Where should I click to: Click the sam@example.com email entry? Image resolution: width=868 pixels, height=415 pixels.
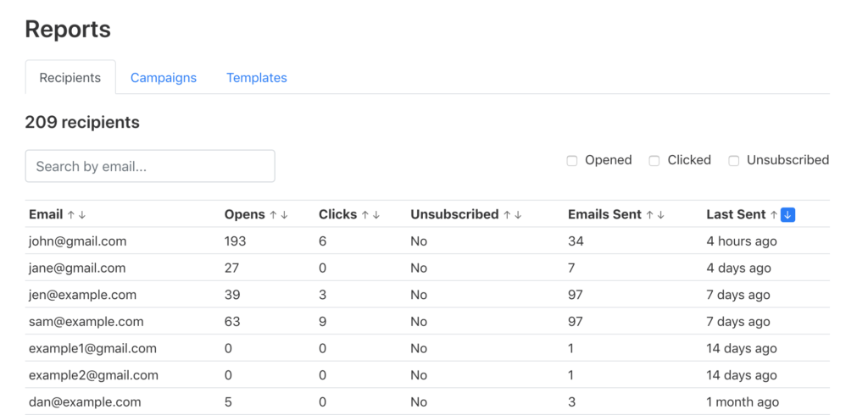[x=86, y=322]
